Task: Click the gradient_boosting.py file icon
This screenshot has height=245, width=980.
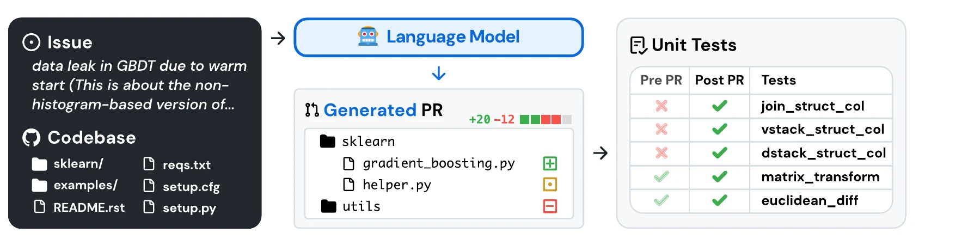Action: [349, 163]
